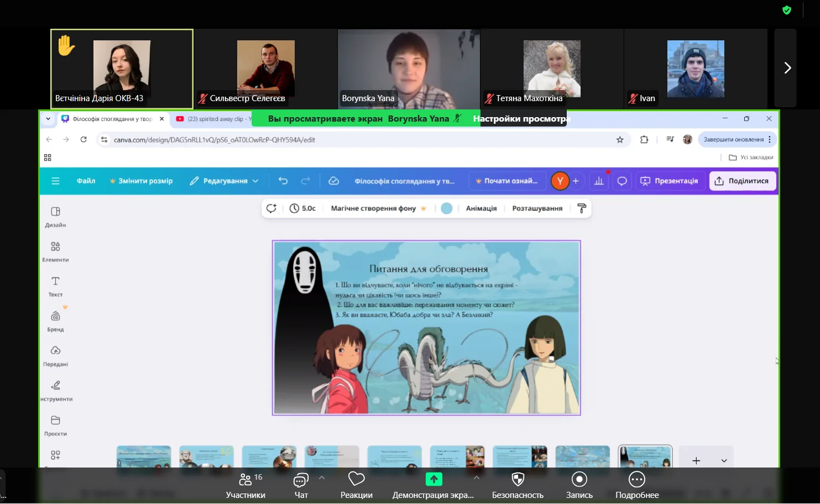The image size is (820, 504).
Task: Open the Zoom Chat window
Action: (x=301, y=485)
